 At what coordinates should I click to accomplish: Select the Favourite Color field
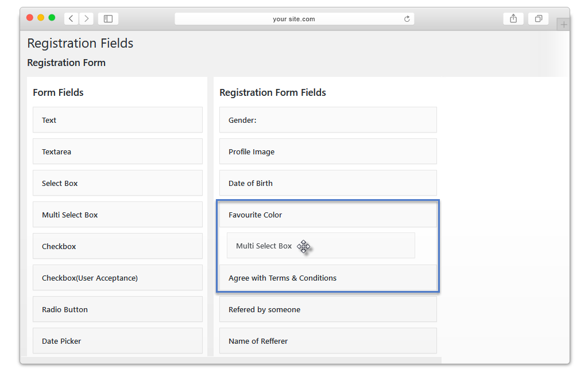click(328, 214)
